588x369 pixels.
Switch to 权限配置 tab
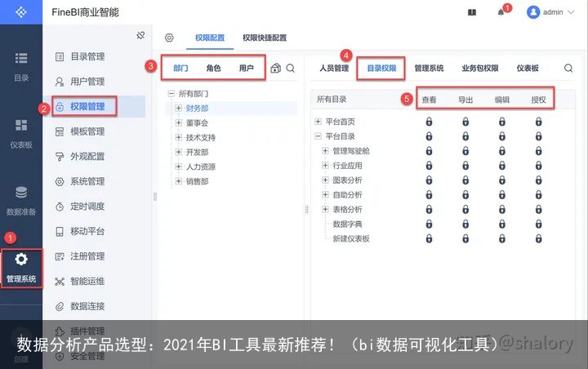tap(210, 38)
